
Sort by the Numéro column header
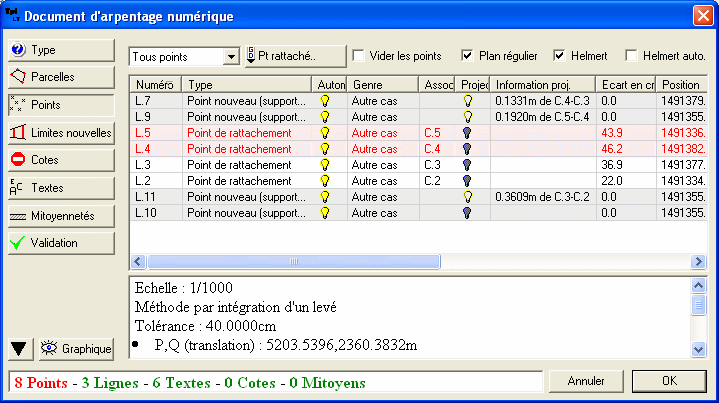point(155,85)
